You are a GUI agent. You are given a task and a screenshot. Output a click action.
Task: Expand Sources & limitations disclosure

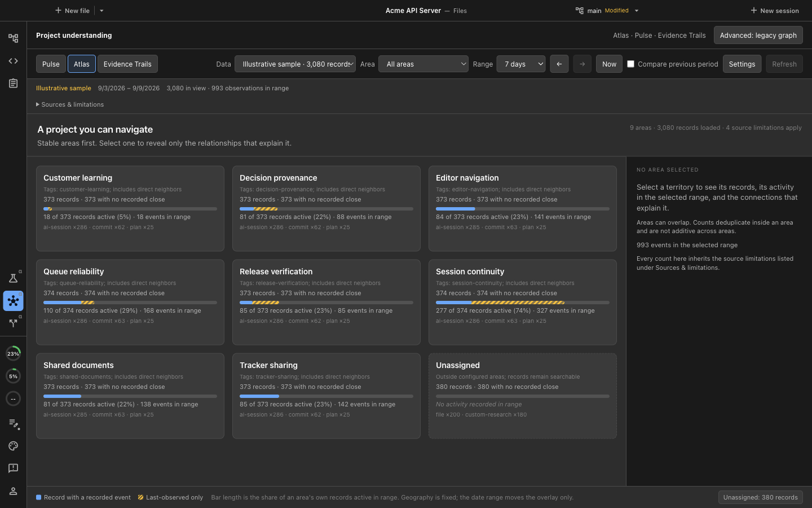pyautogui.click(x=70, y=104)
